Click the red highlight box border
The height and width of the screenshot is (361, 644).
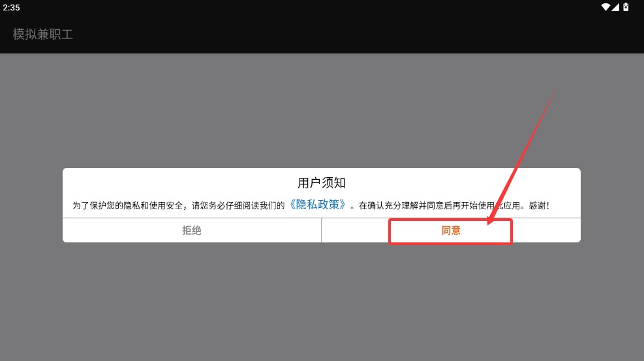(x=451, y=220)
